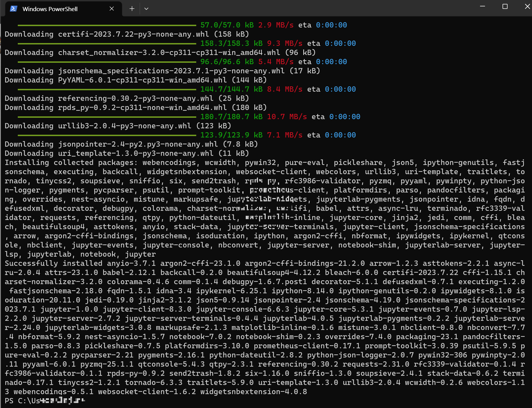
Task: Click the PS C:\ prompt line
Action: (x=45, y=401)
